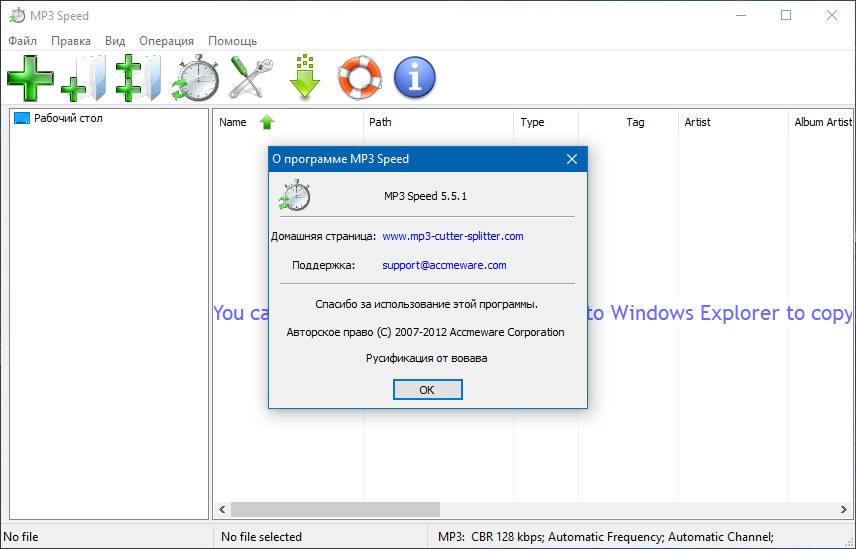
Task: Open the Правка menu
Action: point(71,41)
